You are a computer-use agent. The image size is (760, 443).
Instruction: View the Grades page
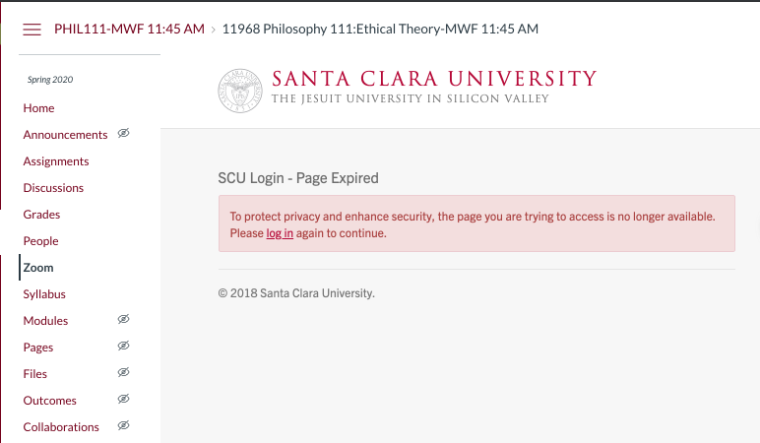[42, 214]
